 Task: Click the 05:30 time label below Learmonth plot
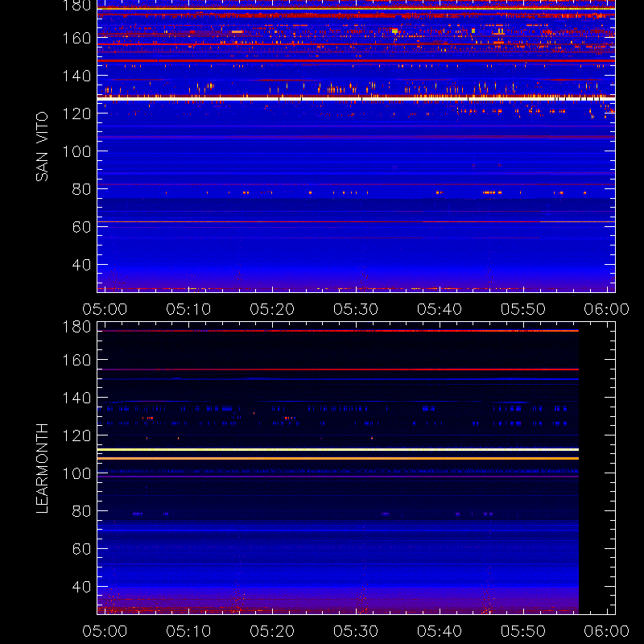coord(356,631)
